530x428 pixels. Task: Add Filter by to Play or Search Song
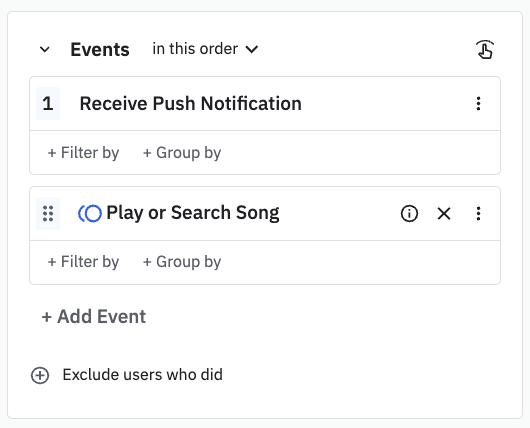83,262
